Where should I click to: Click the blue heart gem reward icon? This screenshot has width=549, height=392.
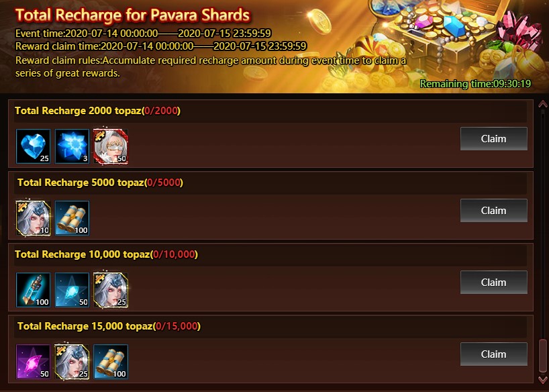(34, 146)
